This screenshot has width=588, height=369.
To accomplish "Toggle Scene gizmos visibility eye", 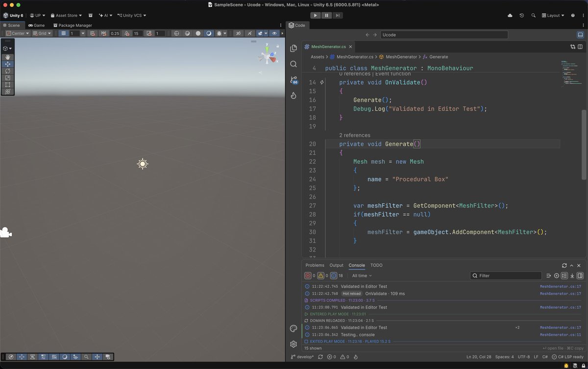I will coord(274,33).
